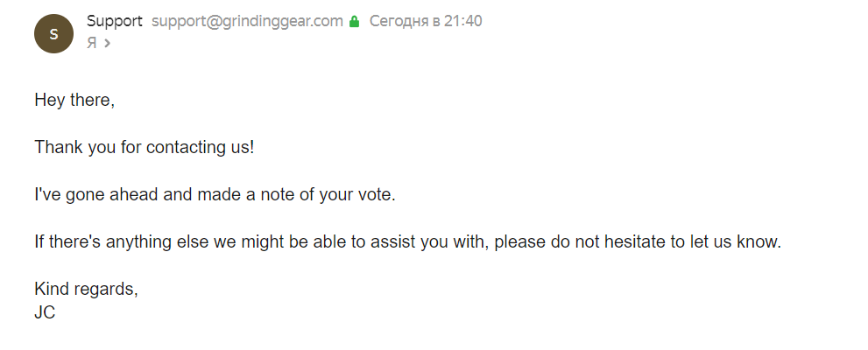
Task: Click the word know ending the message
Action: 759,241
